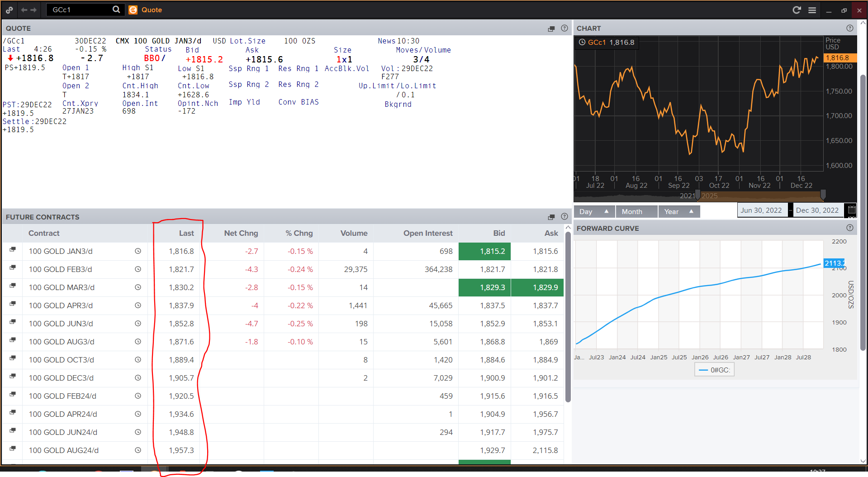Sort table by the % Chng column
This screenshot has height=477, width=868.
(x=299, y=233)
